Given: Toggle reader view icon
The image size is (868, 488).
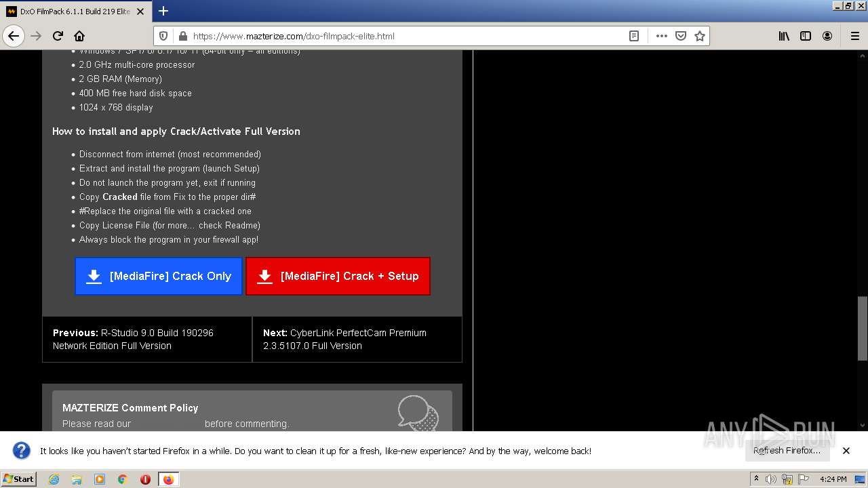Looking at the screenshot, I should pos(634,36).
